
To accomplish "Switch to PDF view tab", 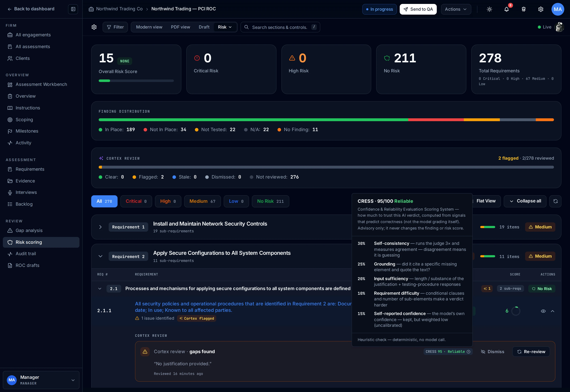I will click(x=180, y=27).
